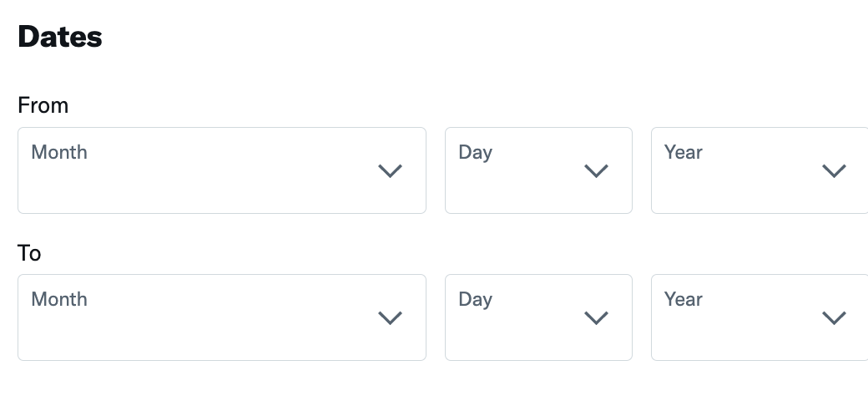868x396 pixels.
Task: Click the Dates section heading
Action: [x=60, y=37]
